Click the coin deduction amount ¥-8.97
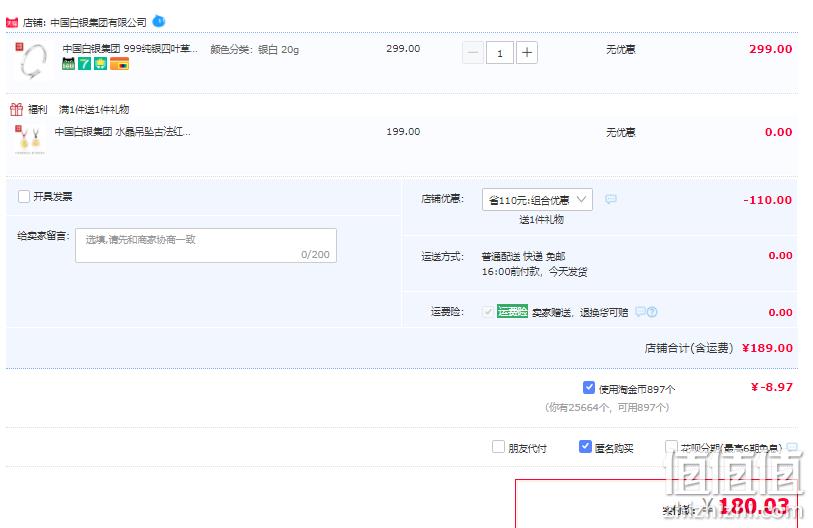Image resolution: width=813 pixels, height=528 pixels. coord(772,387)
